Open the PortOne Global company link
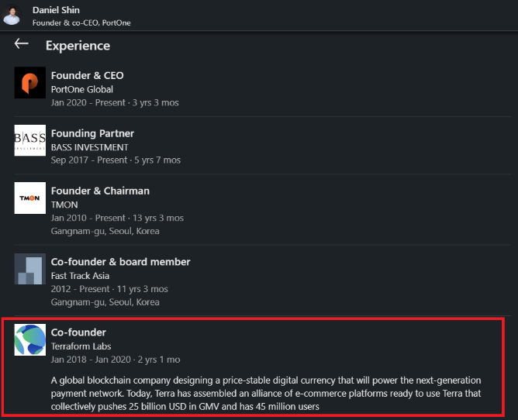 point(81,89)
